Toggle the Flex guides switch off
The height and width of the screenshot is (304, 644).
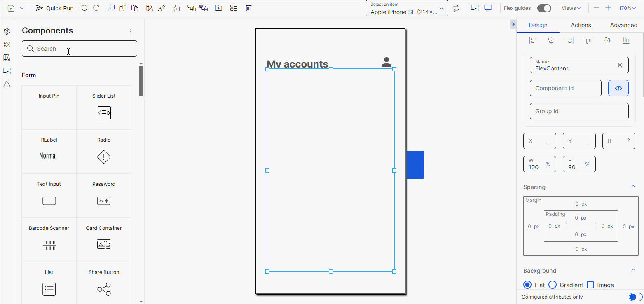pyautogui.click(x=544, y=8)
